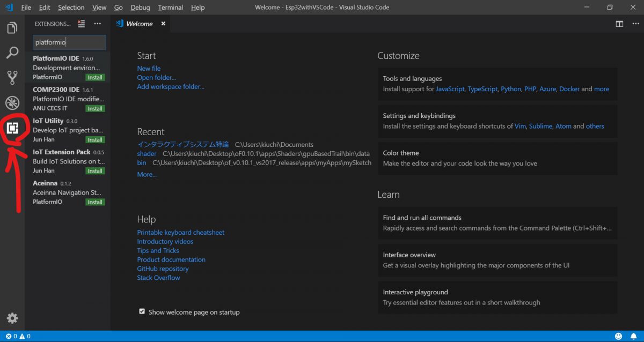Open the Interface overview card

coord(497,260)
